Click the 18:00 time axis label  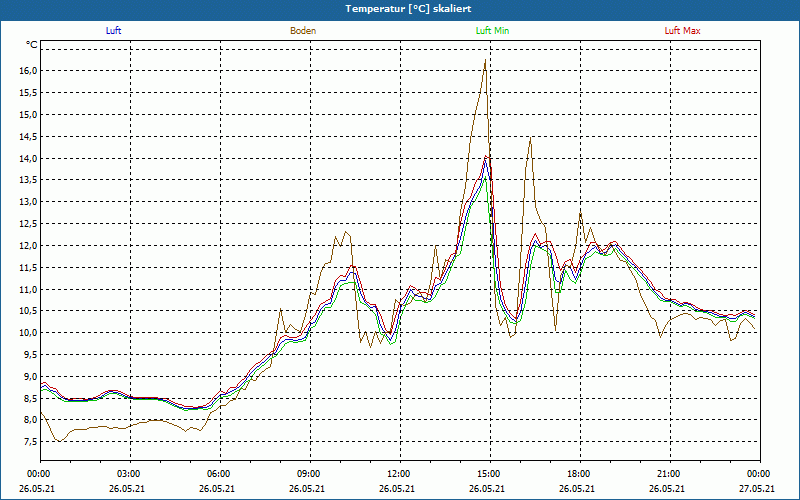[579, 474]
